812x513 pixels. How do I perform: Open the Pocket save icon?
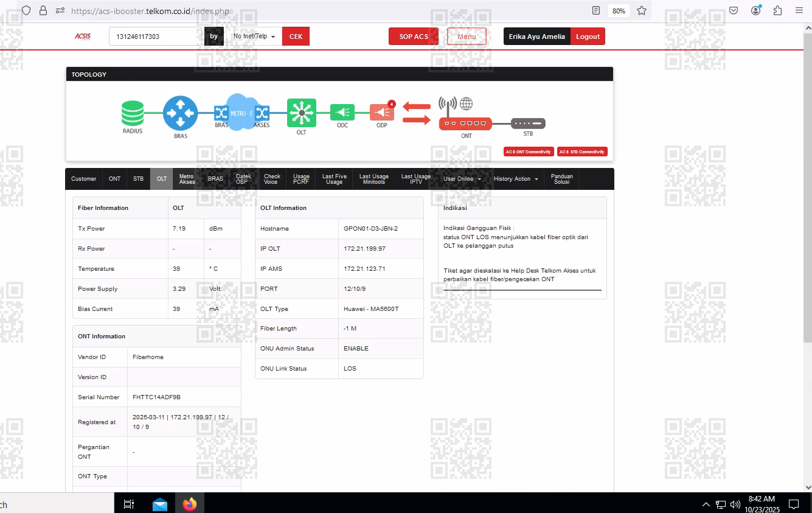[x=734, y=10]
